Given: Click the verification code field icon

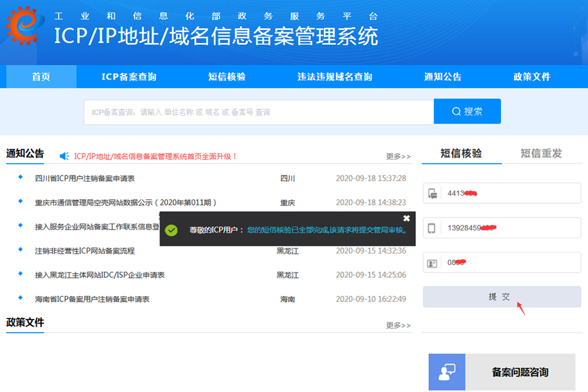Looking at the screenshot, I should click(x=432, y=193).
